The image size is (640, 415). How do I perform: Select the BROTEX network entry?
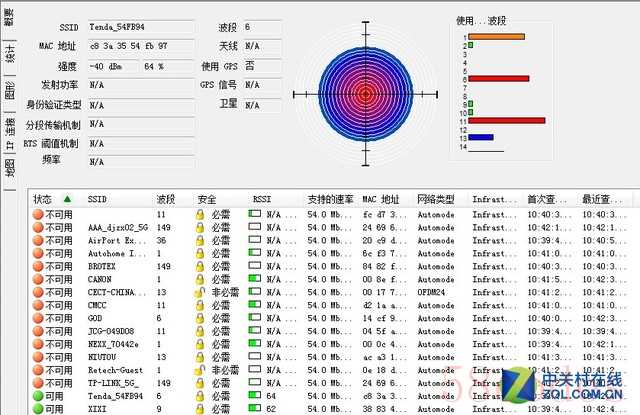click(x=103, y=267)
